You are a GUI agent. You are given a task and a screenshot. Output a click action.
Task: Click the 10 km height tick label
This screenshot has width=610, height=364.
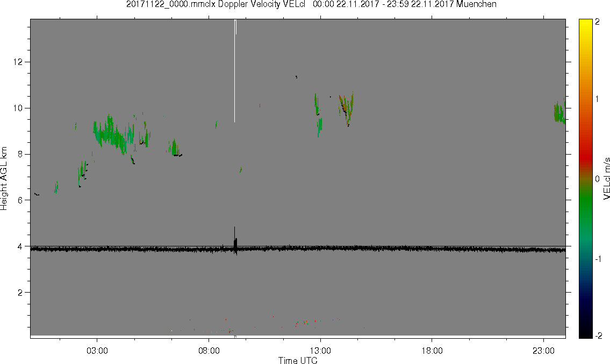(x=18, y=108)
